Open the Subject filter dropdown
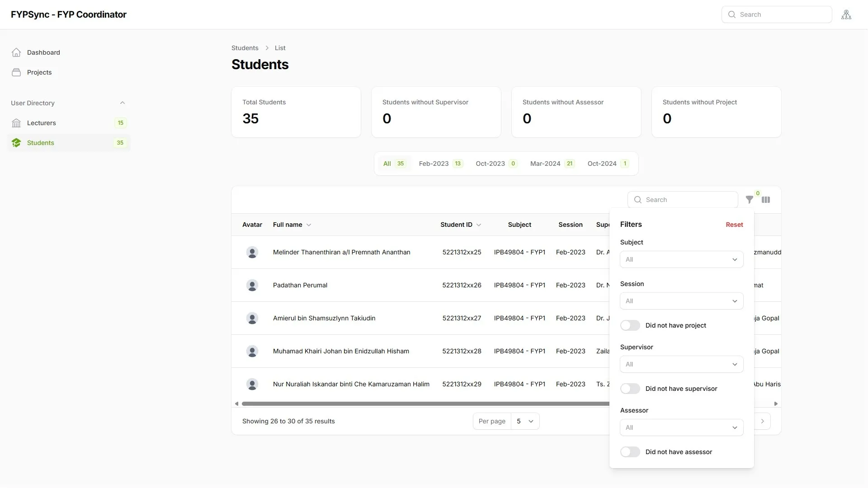This screenshot has height=488, width=868. pyautogui.click(x=681, y=259)
